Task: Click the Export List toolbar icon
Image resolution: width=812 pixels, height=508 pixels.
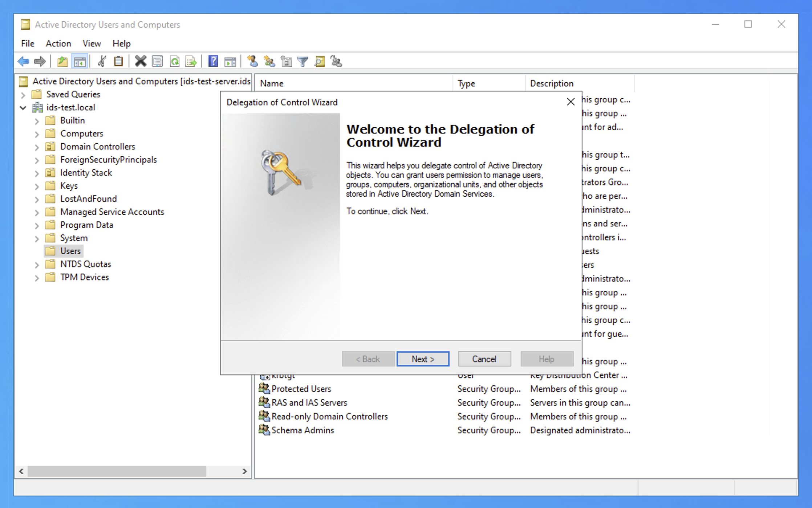Action: tap(191, 61)
